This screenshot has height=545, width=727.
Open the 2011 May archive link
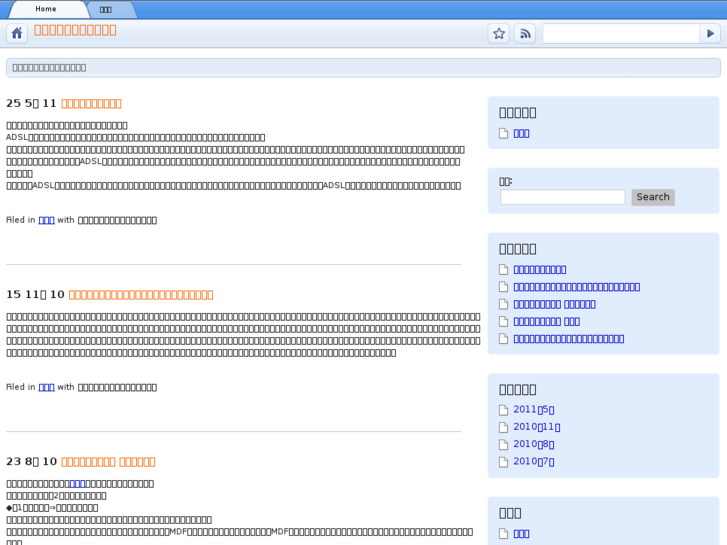click(533, 410)
